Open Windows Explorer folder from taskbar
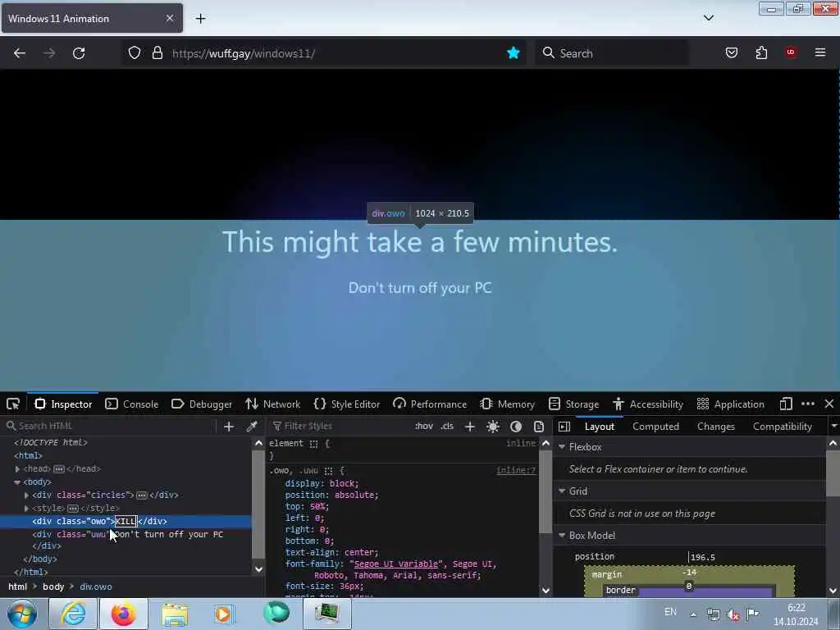 click(x=174, y=614)
